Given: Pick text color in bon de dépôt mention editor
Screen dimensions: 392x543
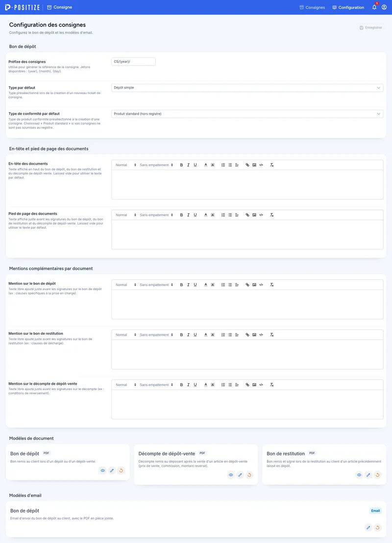Looking at the screenshot, I should 206,285.
